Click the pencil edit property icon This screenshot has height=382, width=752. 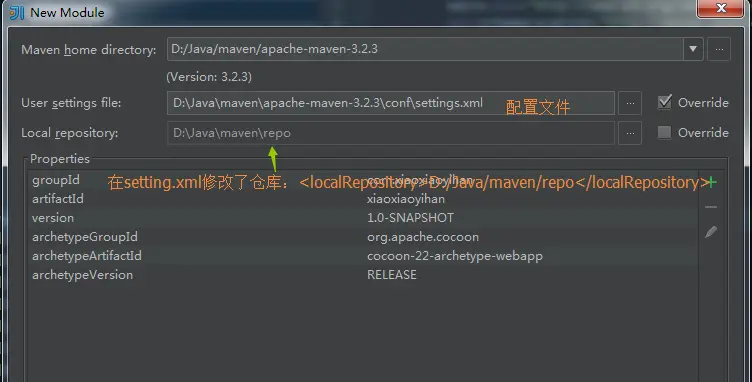[x=711, y=232]
